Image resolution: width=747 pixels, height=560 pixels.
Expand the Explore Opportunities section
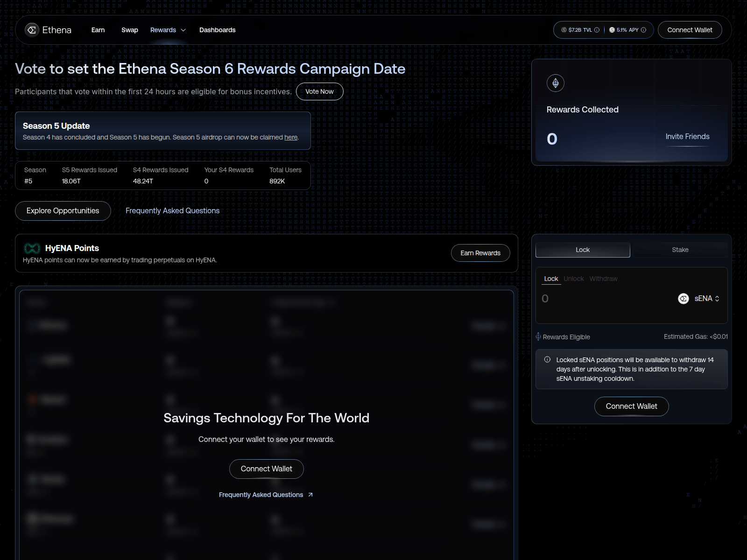(63, 210)
